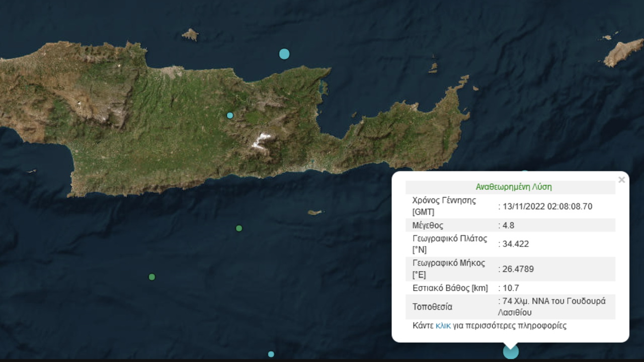The width and height of the screenshot is (644, 362).
Task: Select the green earthquake marker farthest southwest
Action: [152, 277]
